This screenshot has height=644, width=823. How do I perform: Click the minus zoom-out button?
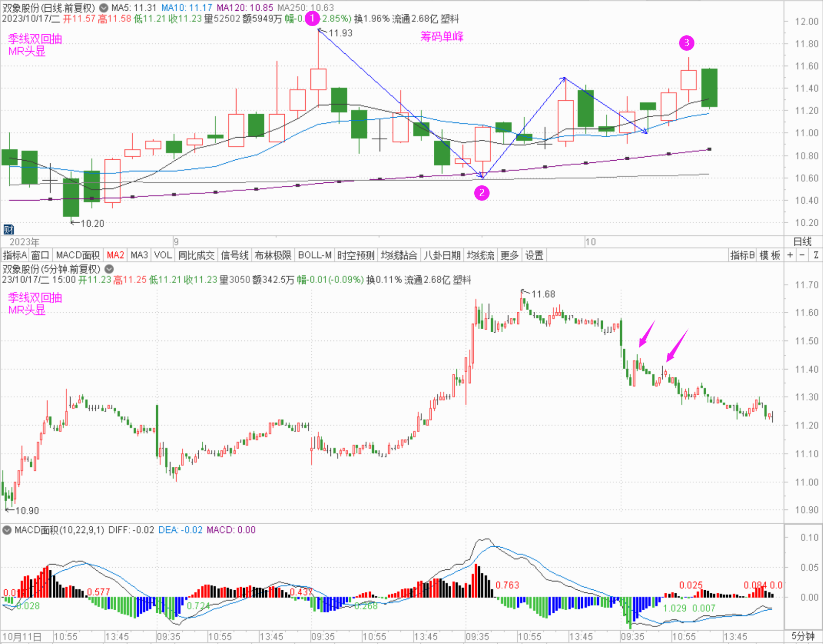click(803, 255)
